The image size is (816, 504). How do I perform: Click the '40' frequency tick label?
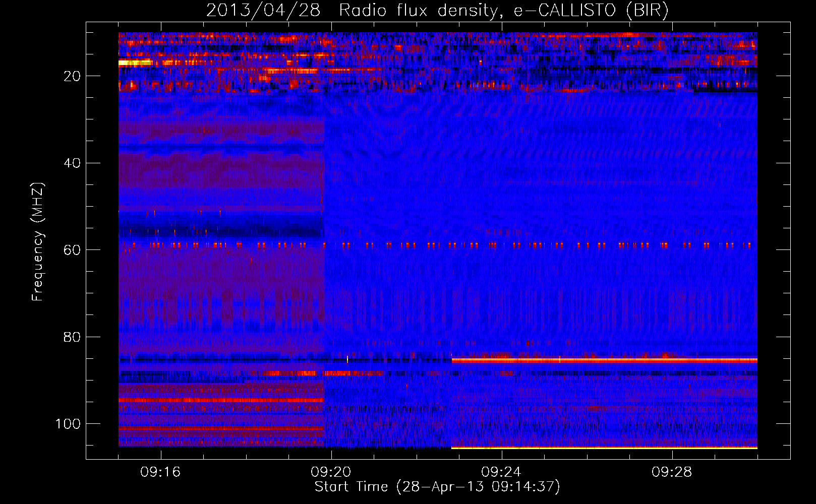pos(73,163)
